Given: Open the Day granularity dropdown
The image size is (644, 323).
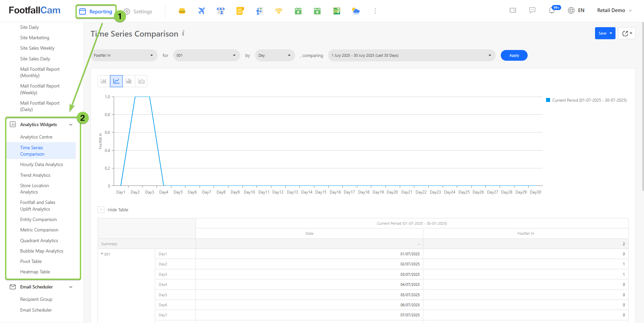Looking at the screenshot, I should [274, 55].
